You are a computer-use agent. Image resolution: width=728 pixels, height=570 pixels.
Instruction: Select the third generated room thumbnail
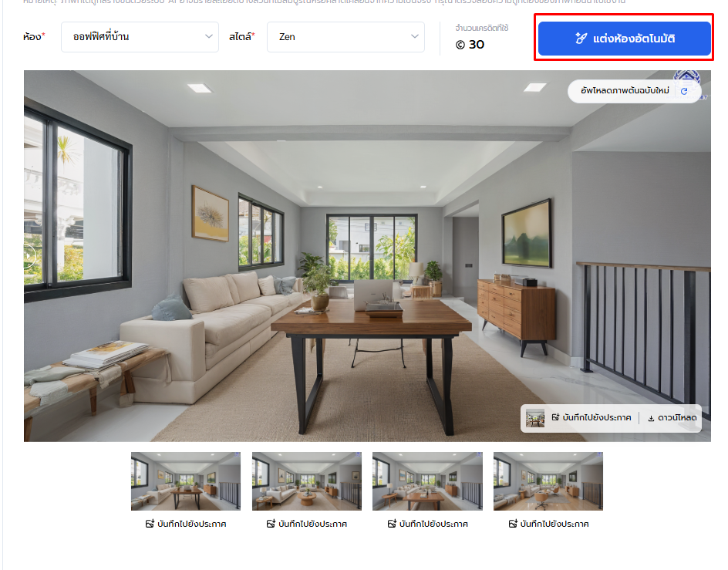coord(427,481)
